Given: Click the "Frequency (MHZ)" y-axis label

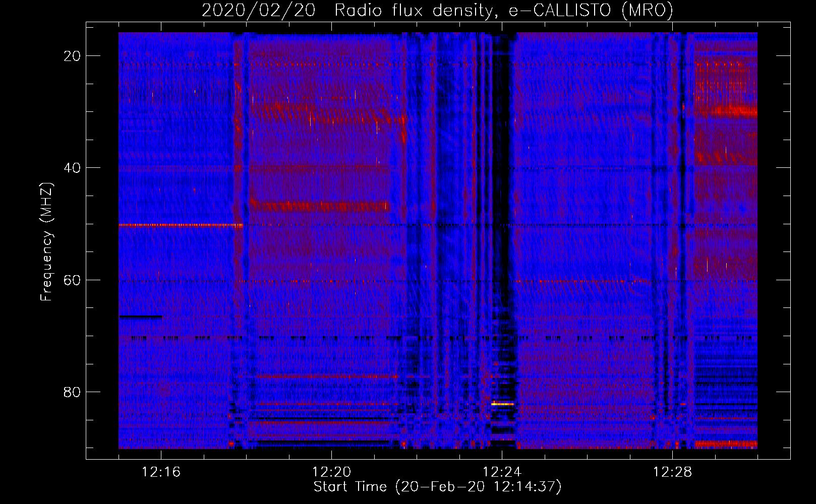Looking at the screenshot, I should tap(46, 242).
